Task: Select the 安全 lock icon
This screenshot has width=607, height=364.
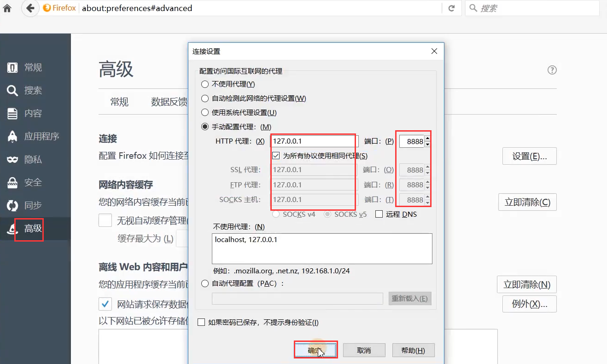Action: (x=12, y=183)
